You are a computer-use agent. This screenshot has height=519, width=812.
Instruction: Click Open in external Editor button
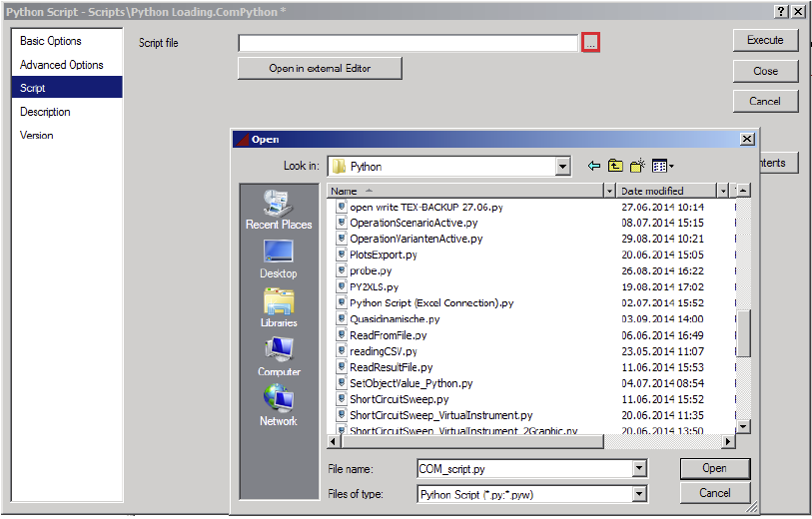click(320, 68)
